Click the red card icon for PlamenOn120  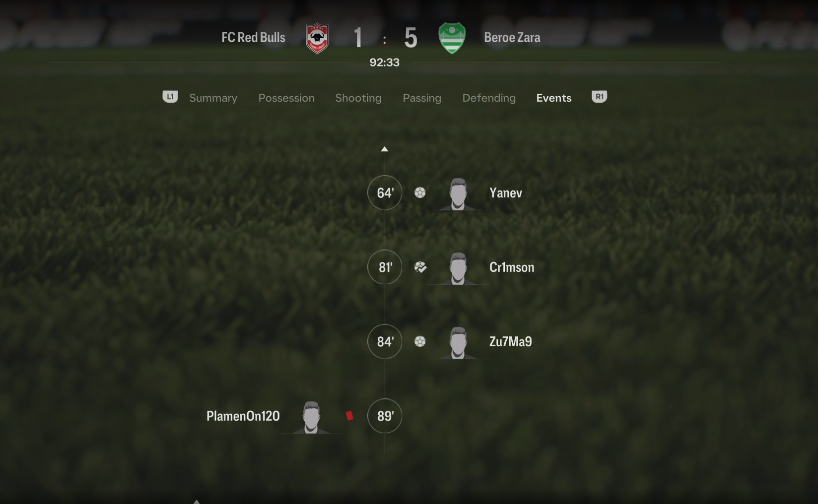[349, 416]
